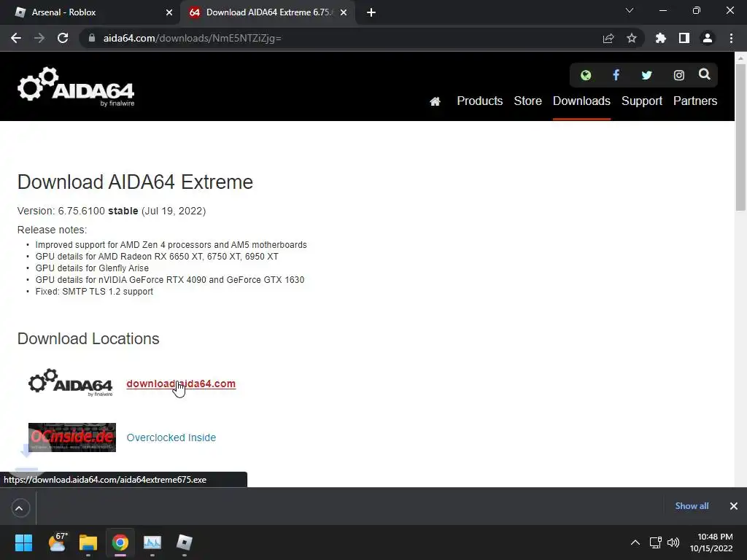Close the Download AIDA64 Extreme tab
This screenshot has height=560, width=747.
[x=344, y=12]
